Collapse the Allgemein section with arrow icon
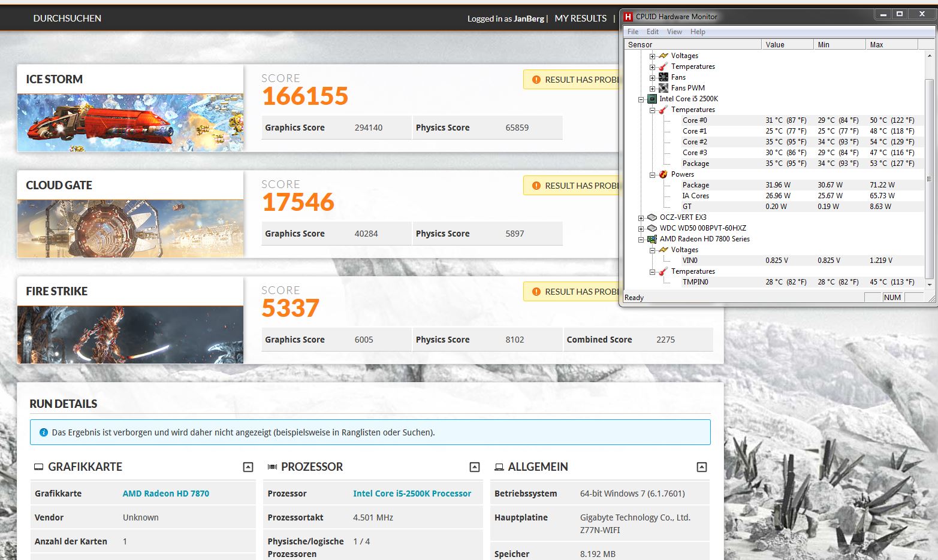This screenshot has height=560, width=938. point(702,467)
